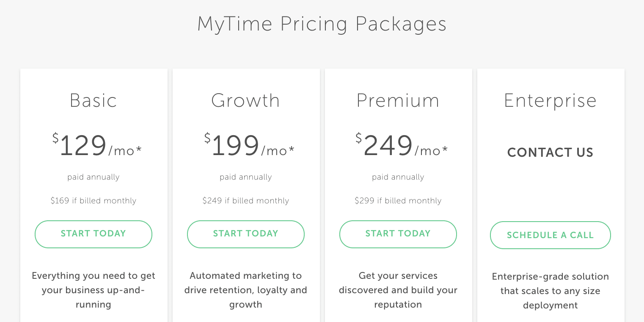Click '$249 if billed monthly' text
Image resolution: width=644 pixels, height=322 pixels.
click(246, 201)
